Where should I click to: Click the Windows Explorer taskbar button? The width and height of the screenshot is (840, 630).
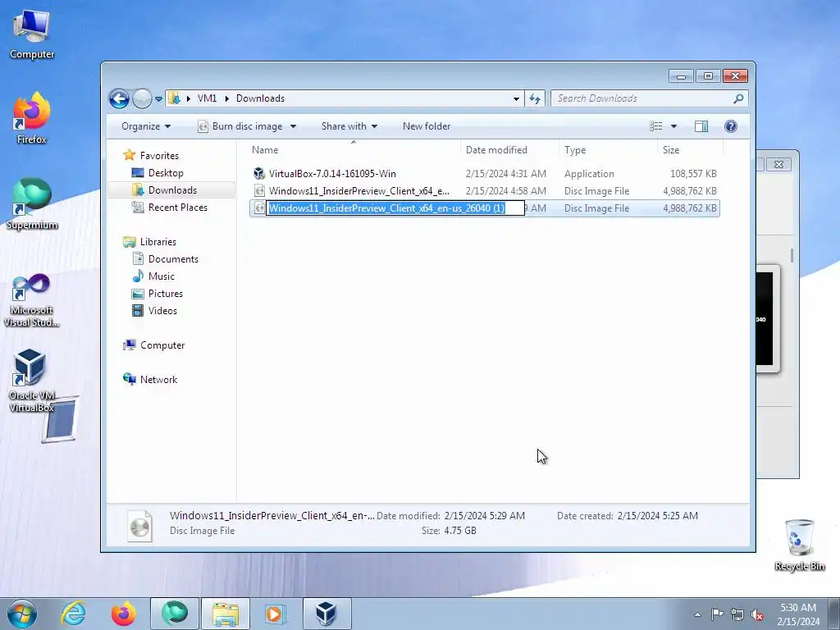(x=226, y=614)
